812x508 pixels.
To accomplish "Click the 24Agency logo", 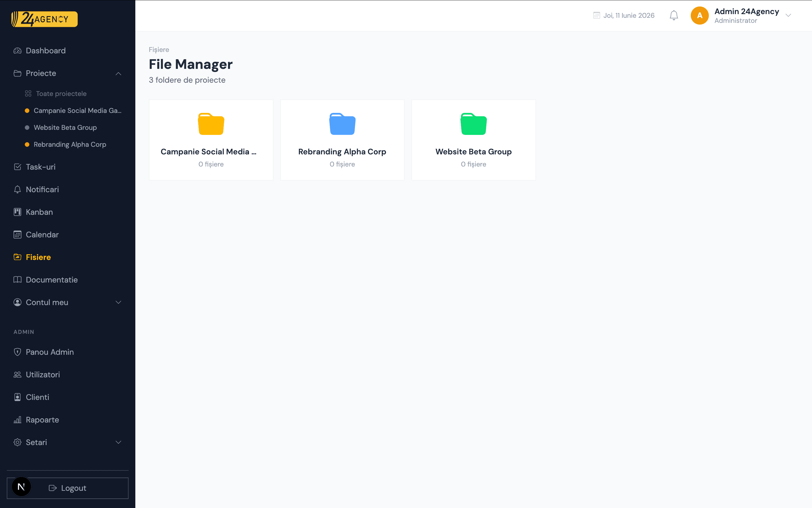I will 44,19.
